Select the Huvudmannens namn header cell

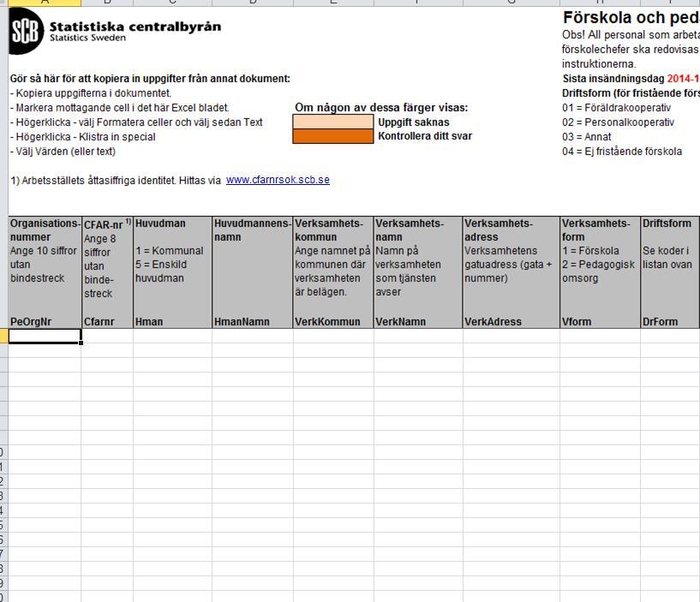[253, 272]
